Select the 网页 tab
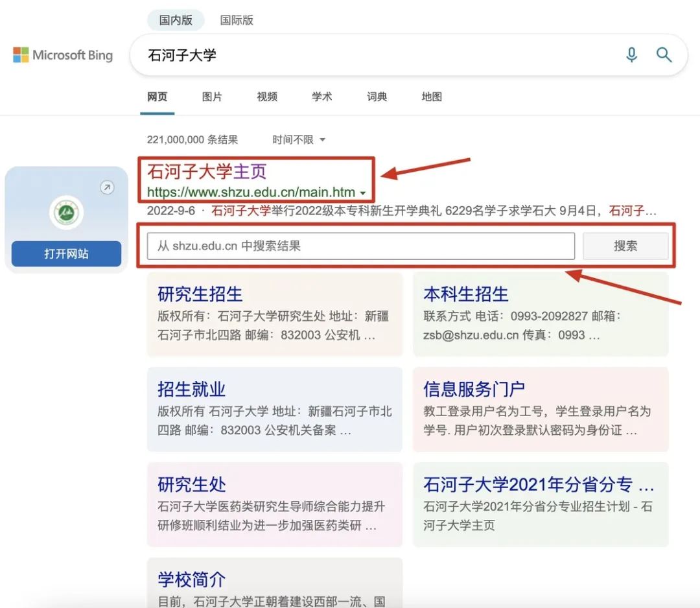The width and height of the screenshot is (700, 608). coord(157,97)
